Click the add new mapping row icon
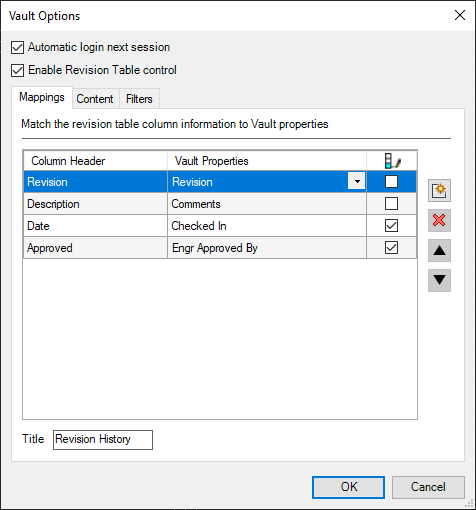Viewport: 476px width, 510px height. (439, 190)
